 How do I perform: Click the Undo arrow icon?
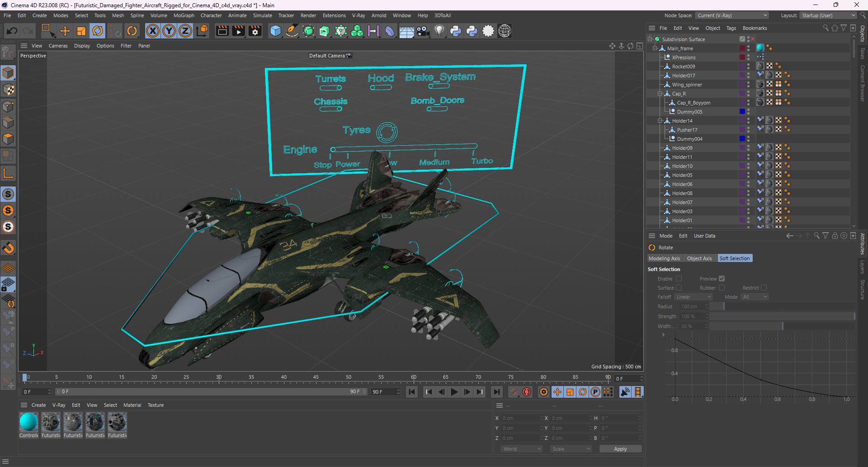(x=12, y=31)
